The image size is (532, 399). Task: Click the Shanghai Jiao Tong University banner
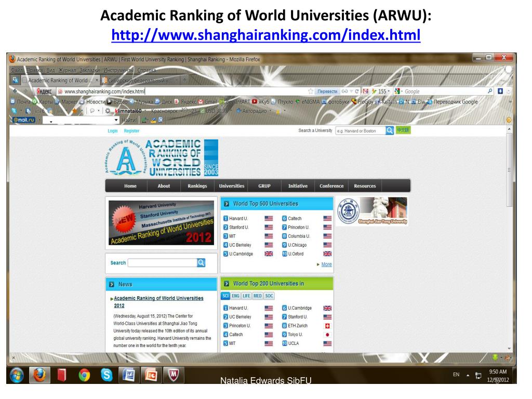click(372, 211)
